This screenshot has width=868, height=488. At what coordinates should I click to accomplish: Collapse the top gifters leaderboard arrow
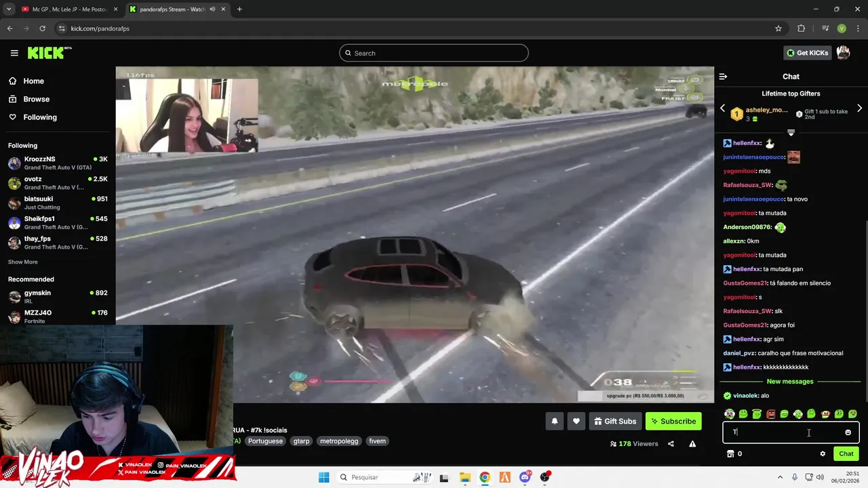[x=791, y=132]
